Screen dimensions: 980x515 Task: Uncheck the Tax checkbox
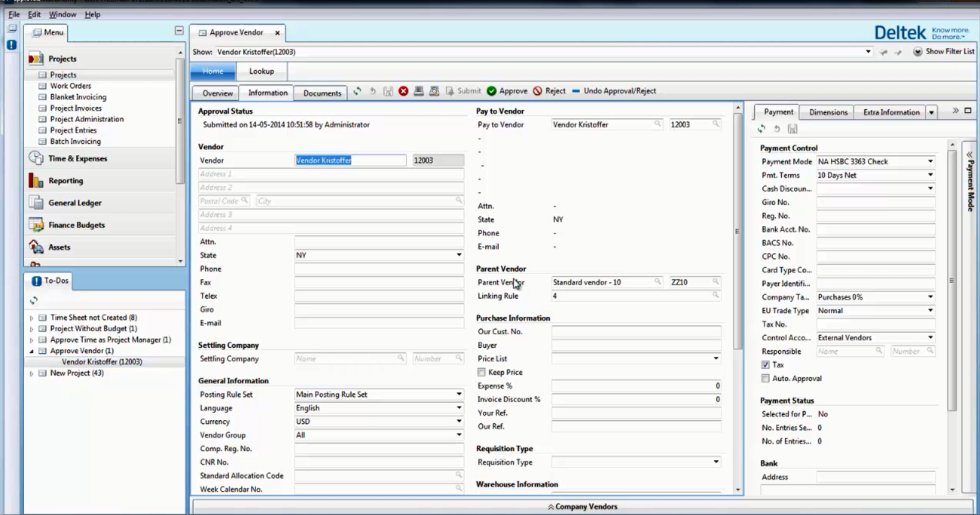click(x=765, y=365)
